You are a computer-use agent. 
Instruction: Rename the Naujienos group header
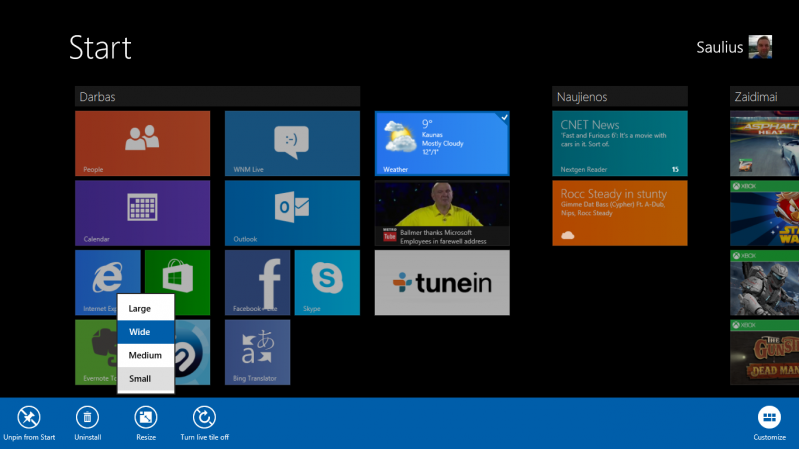tap(619, 97)
